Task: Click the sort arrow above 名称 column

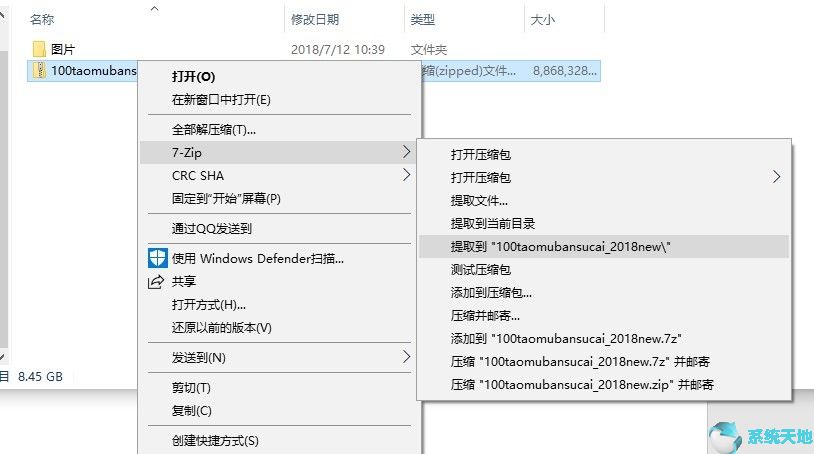Action: [154, 8]
